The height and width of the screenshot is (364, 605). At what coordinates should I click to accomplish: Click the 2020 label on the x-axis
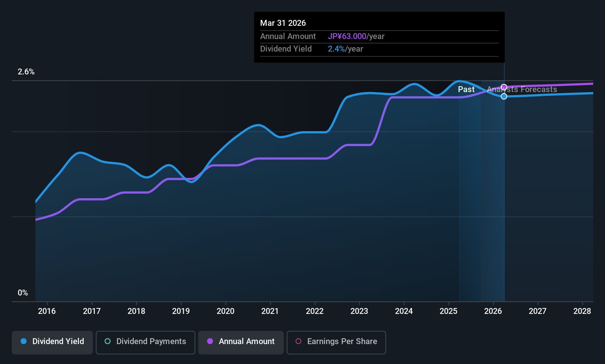pyautogui.click(x=225, y=311)
